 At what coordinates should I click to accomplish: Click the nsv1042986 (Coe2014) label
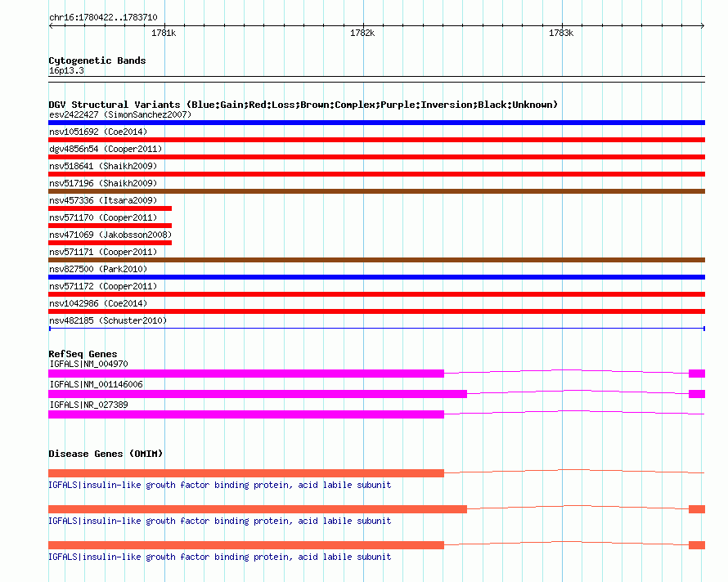coord(98,303)
